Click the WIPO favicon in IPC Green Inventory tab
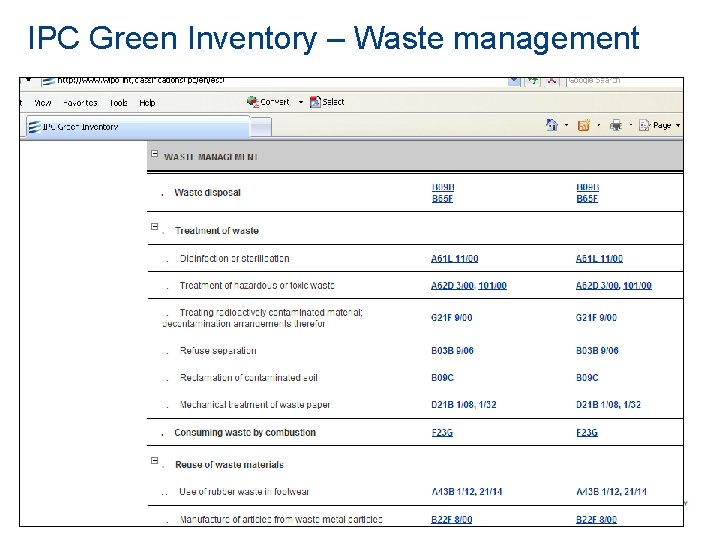The width and height of the screenshot is (720, 540). 34,127
